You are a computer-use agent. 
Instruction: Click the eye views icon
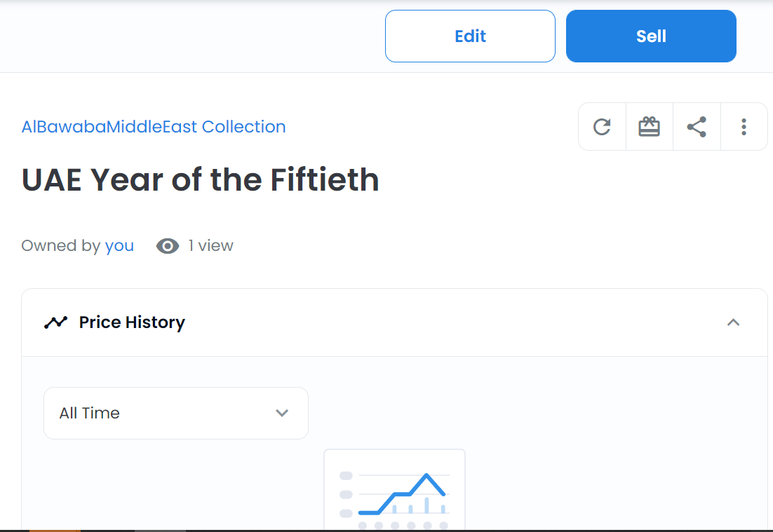[x=168, y=246]
